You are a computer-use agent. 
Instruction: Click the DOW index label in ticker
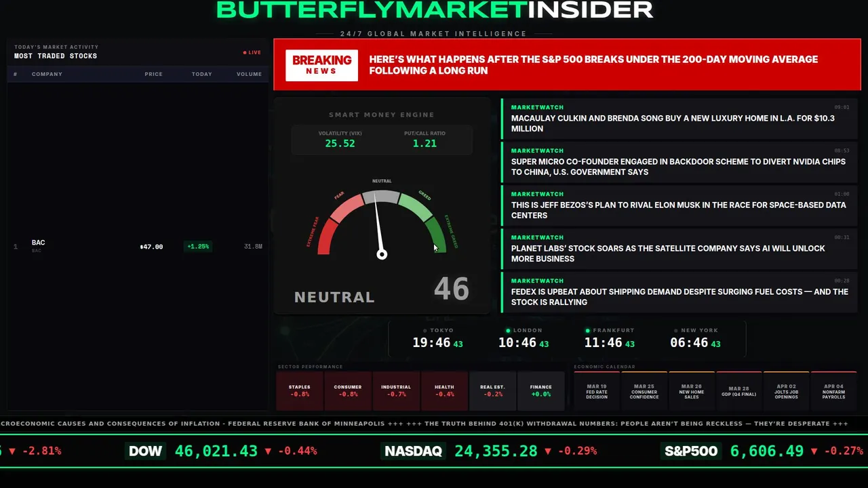[146, 451]
